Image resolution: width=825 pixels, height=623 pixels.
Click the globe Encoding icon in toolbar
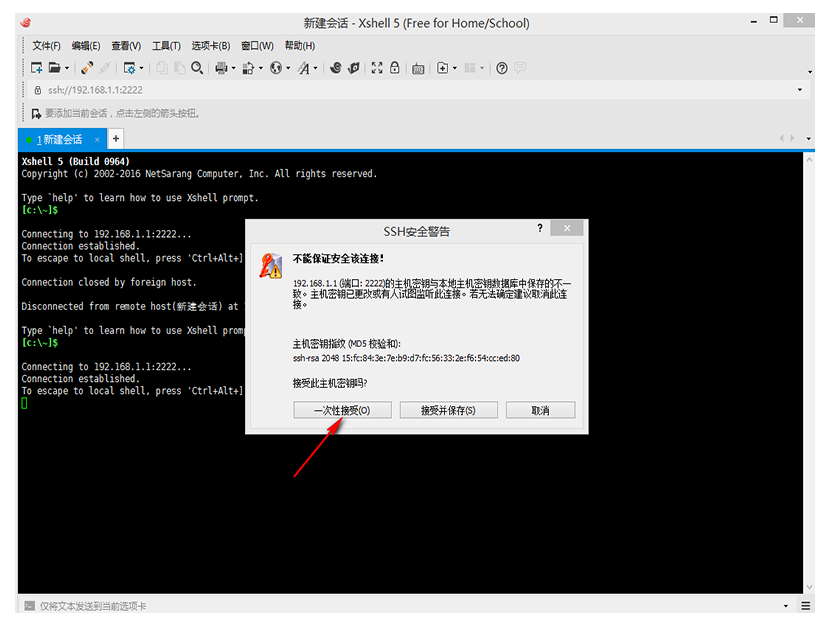tap(275, 68)
